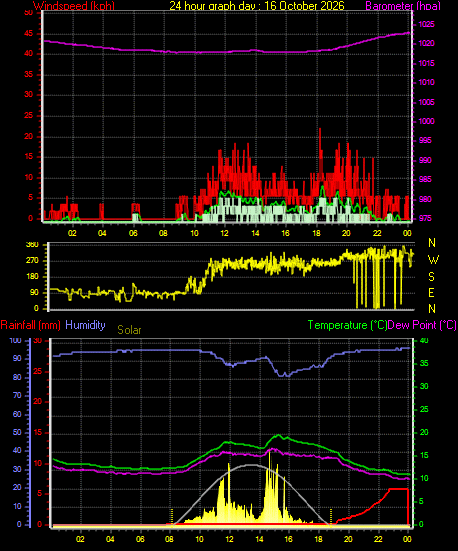Viewport: 458px width, 551px height.
Task: Click hour 16 under the rainfall chart
Action: 289,539
